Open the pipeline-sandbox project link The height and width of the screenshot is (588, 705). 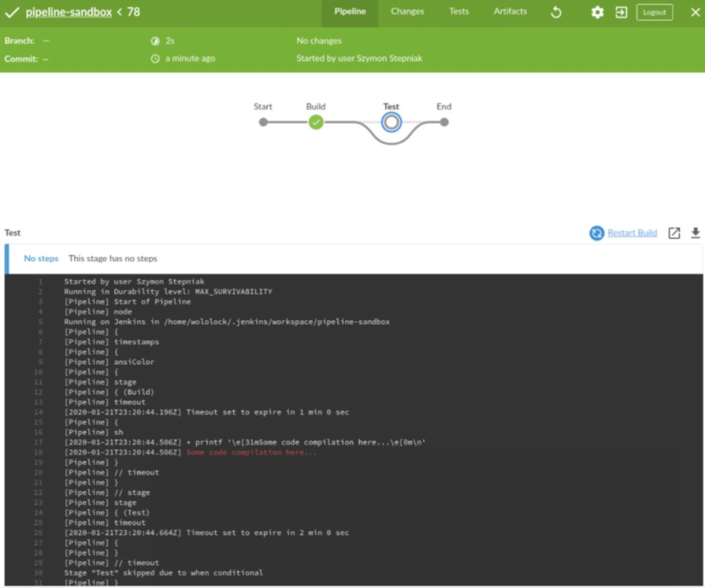pos(69,12)
